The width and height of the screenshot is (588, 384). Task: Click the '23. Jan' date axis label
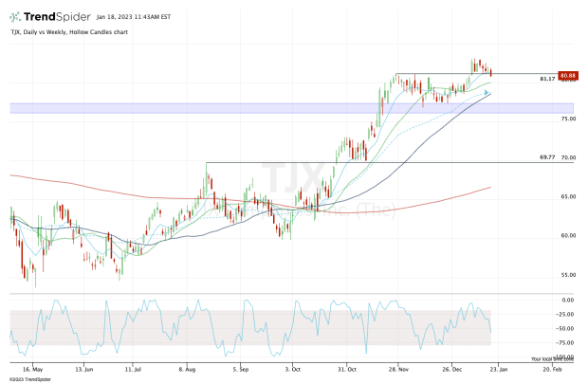498,370
